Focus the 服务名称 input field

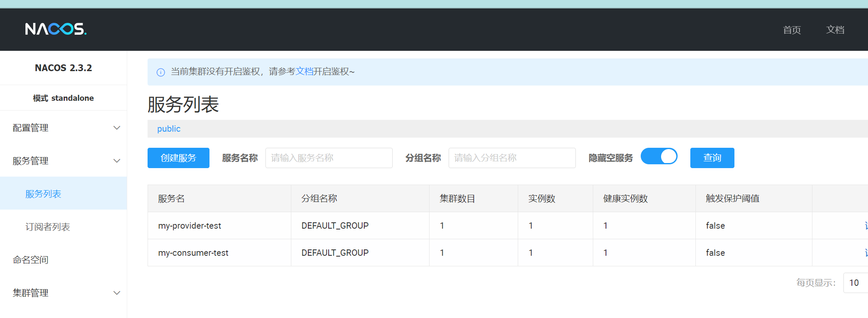point(329,158)
